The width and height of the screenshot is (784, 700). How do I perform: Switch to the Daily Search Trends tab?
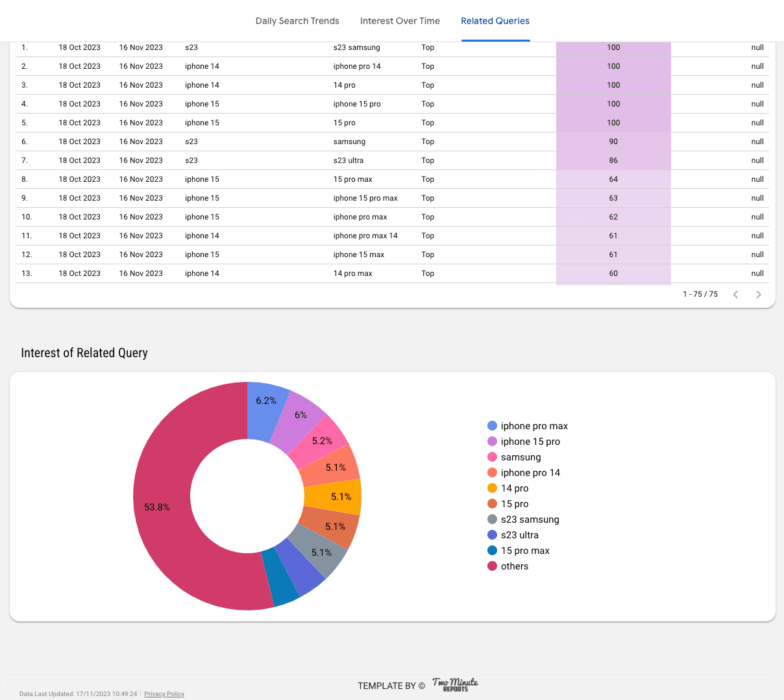coord(297,21)
